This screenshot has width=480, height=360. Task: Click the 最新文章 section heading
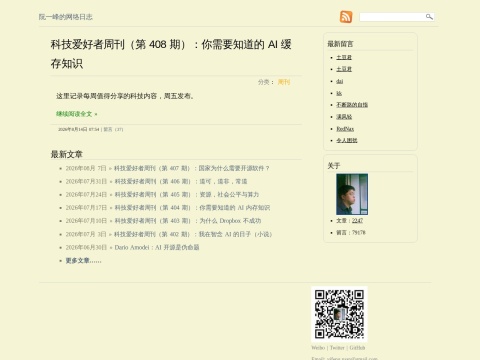click(x=67, y=154)
